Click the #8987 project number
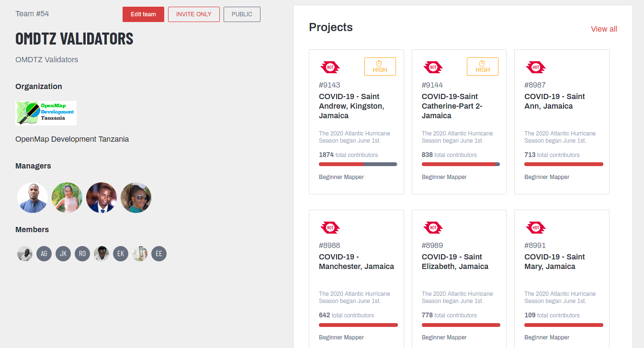 click(535, 85)
